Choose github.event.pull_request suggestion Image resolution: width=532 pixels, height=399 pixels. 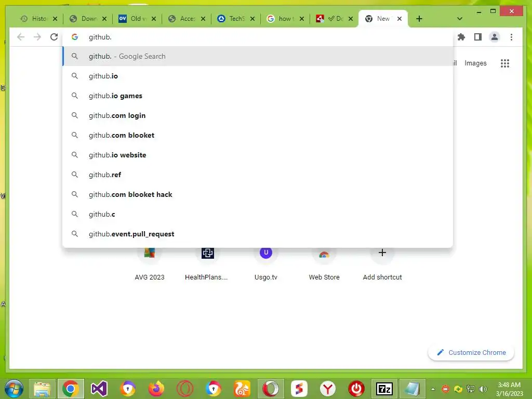pos(258,234)
